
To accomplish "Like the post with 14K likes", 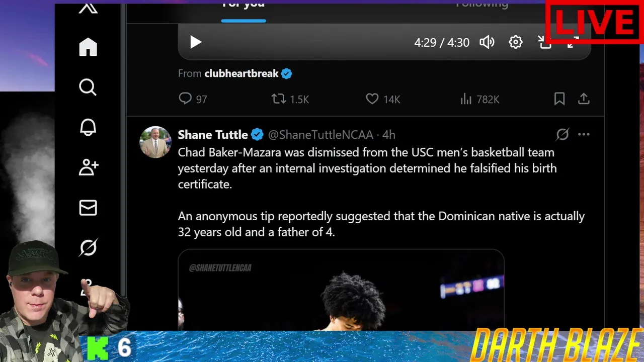I will tap(383, 99).
